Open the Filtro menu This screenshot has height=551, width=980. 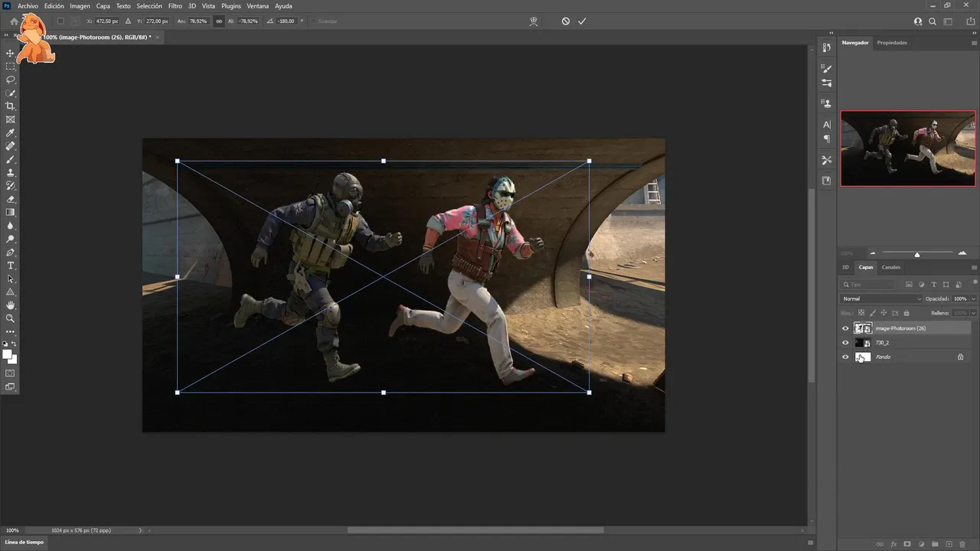(175, 6)
